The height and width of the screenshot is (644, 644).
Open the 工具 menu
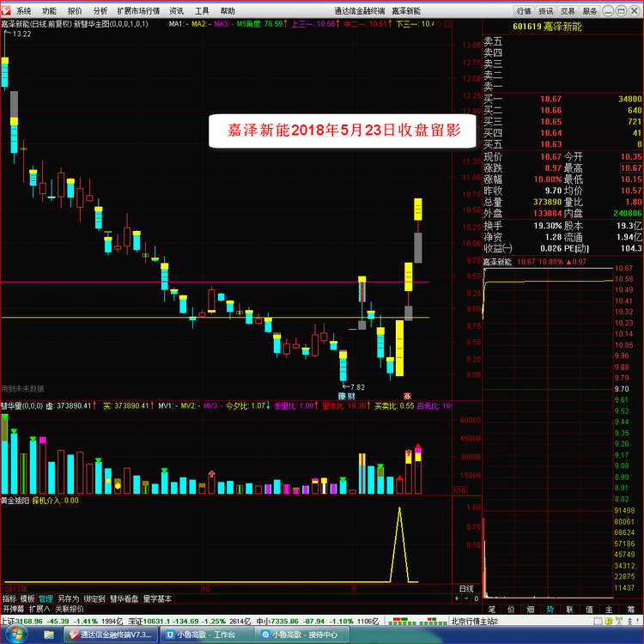tap(202, 11)
